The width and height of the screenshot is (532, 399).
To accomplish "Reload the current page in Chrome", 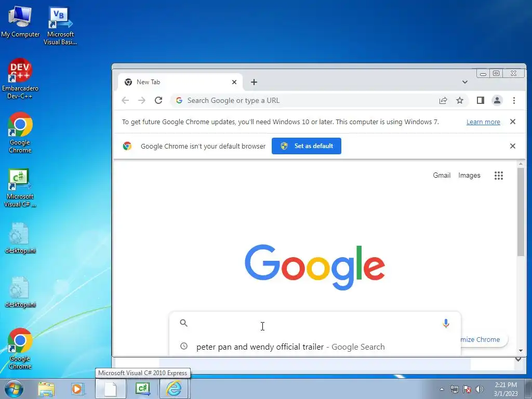I will coord(158,100).
